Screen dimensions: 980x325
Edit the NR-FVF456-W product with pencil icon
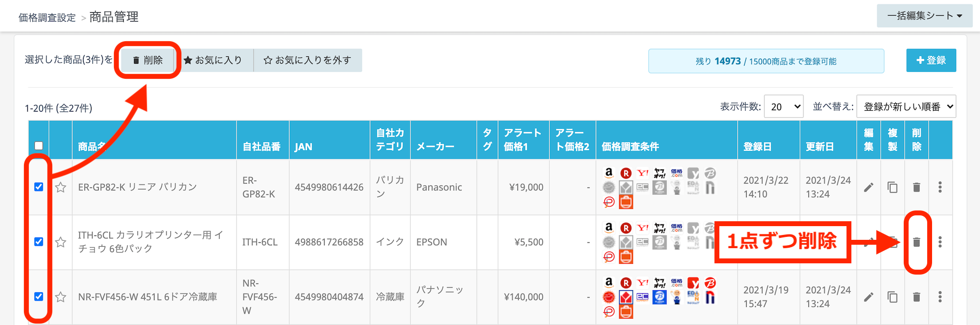pos(869,297)
